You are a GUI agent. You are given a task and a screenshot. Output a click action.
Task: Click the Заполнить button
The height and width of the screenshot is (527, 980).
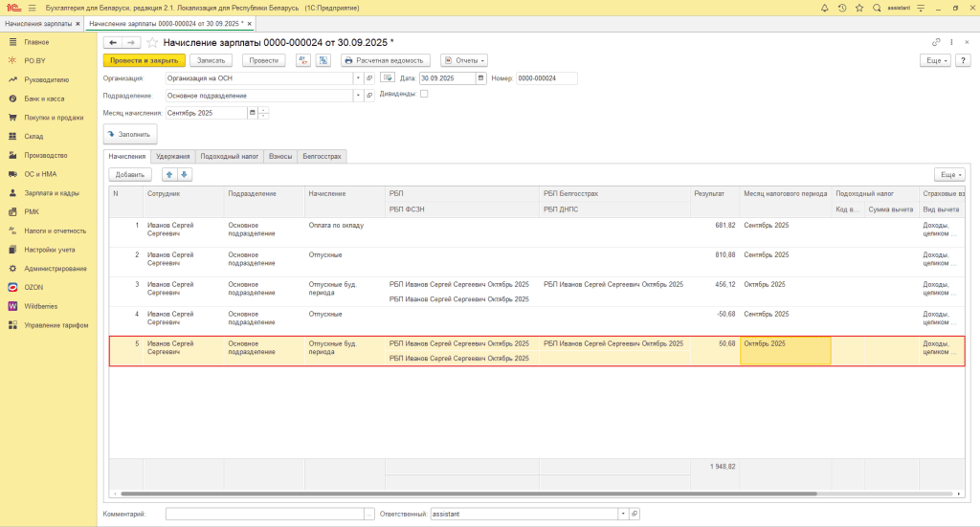(130, 135)
